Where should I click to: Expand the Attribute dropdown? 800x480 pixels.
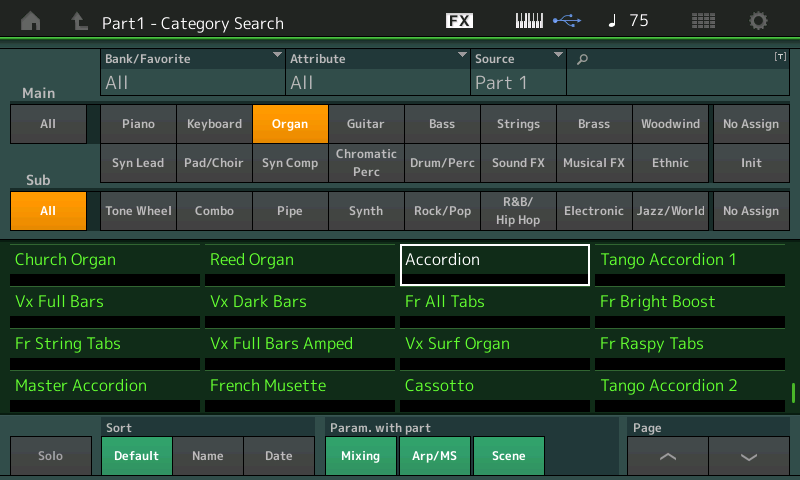378,72
